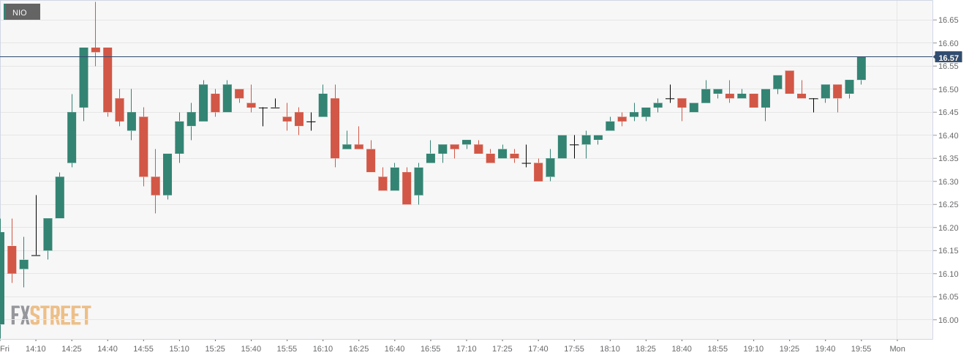Click the 16.45 price axis label
Screen dimensions: 980x358
pos(949,113)
